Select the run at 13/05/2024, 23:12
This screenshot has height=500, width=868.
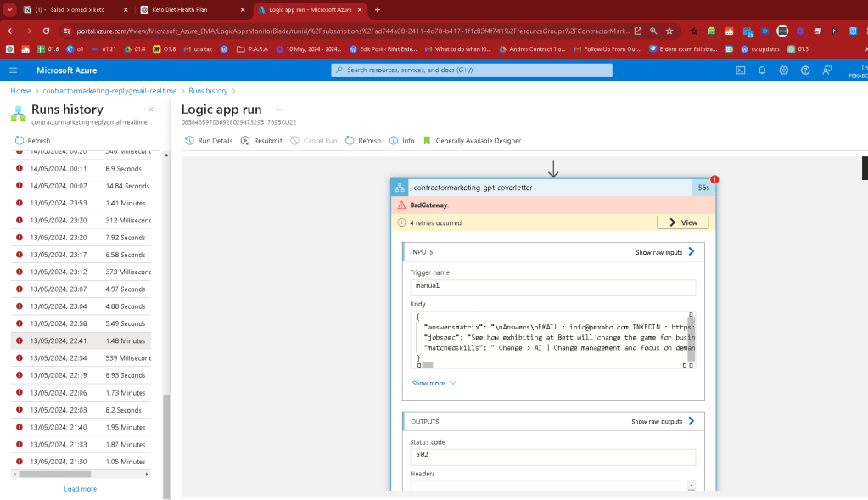click(x=81, y=272)
